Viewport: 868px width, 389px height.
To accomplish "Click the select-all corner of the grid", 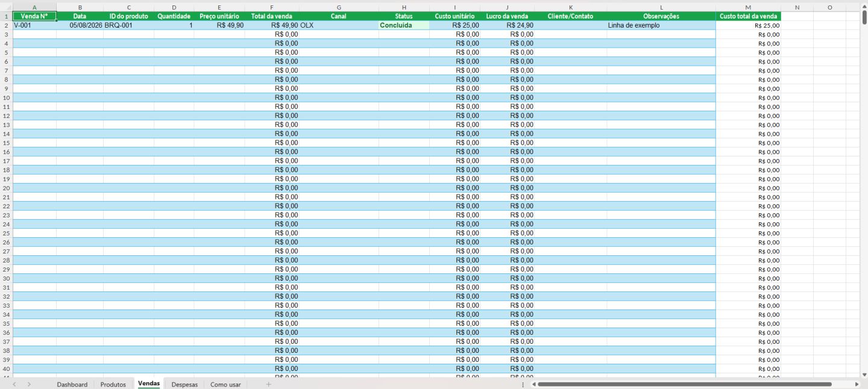I will (6, 7).
